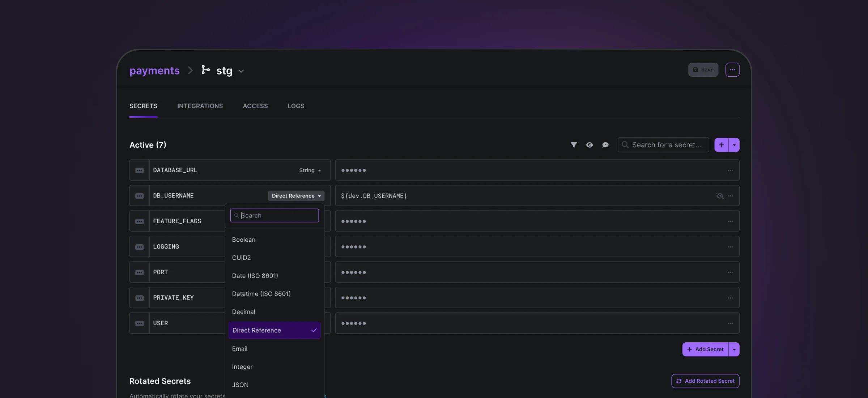Click the branch icon next to stg
The height and width of the screenshot is (398, 868).
point(205,69)
